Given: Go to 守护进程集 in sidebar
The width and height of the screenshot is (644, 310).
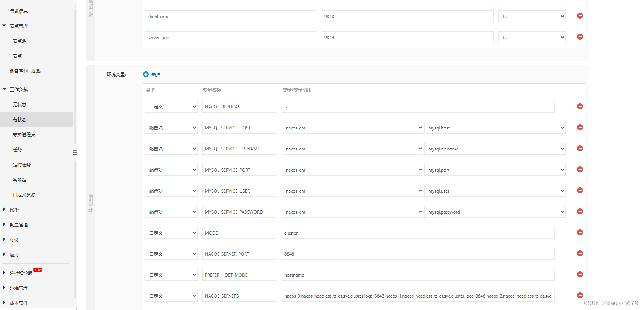Looking at the screenshot, I should pos(24,134).
